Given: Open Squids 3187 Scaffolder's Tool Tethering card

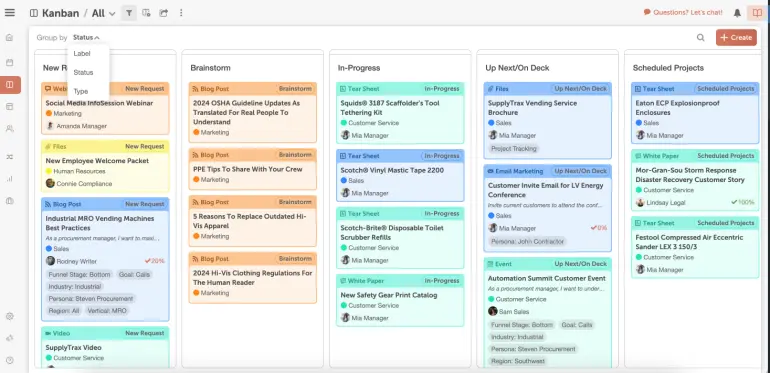Looking at the screenshot, I should click(x=400, y=113).
